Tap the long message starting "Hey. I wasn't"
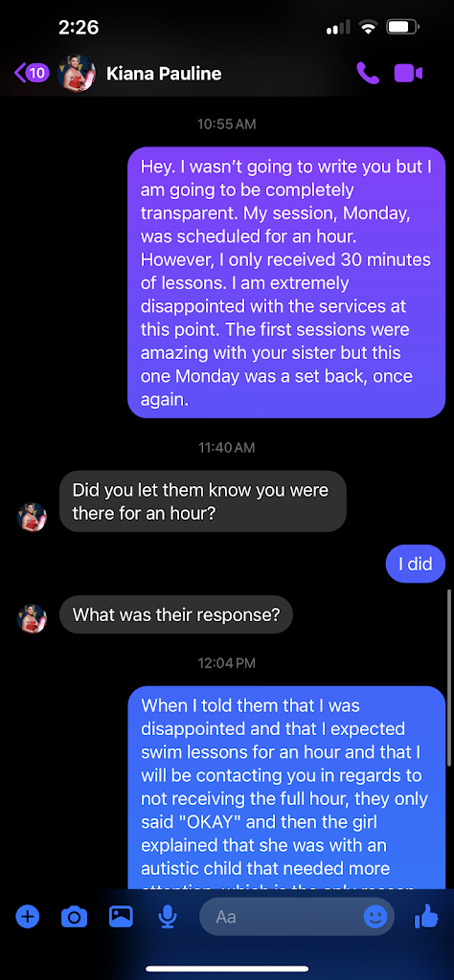The width and height of the screenshot is (454, 980). coord(286,282)
